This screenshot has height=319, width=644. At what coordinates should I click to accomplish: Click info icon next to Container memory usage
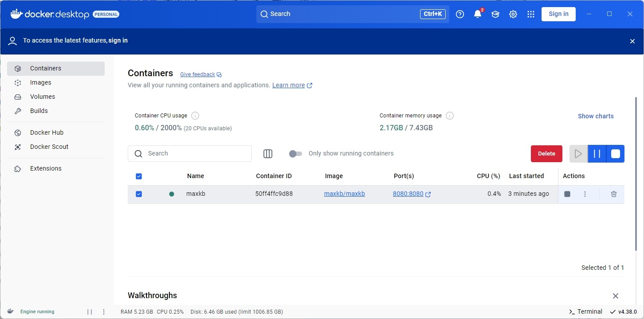tap(450, 116)
